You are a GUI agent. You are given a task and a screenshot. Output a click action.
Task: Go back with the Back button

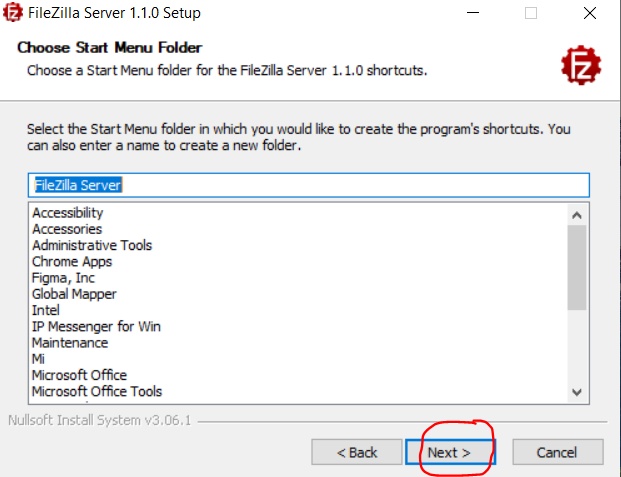pyautogui.click(x=357, y=452)
